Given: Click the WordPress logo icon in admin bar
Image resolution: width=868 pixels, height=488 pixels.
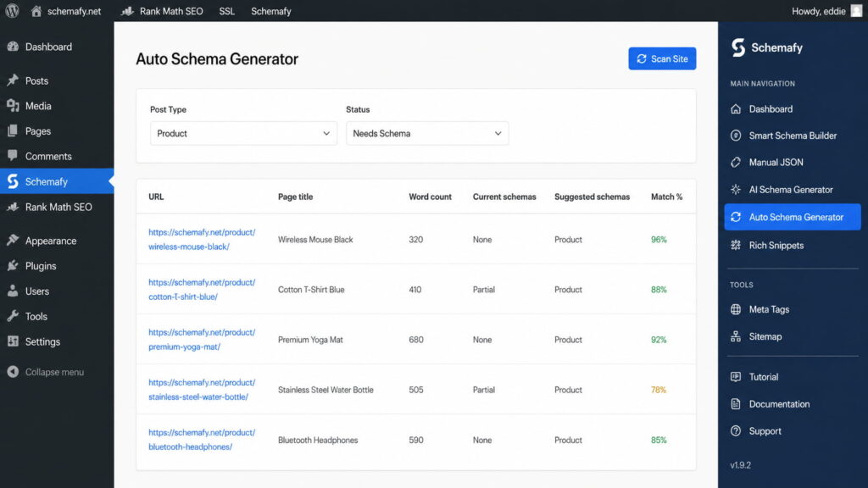Looking at the screenshot, I should coord(12,10).
